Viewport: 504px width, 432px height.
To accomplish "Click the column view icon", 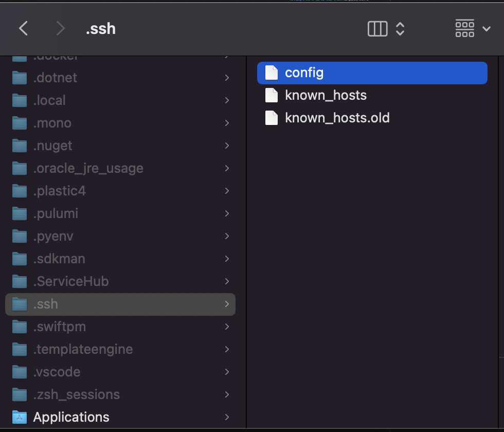I will (x=377, y=29).
